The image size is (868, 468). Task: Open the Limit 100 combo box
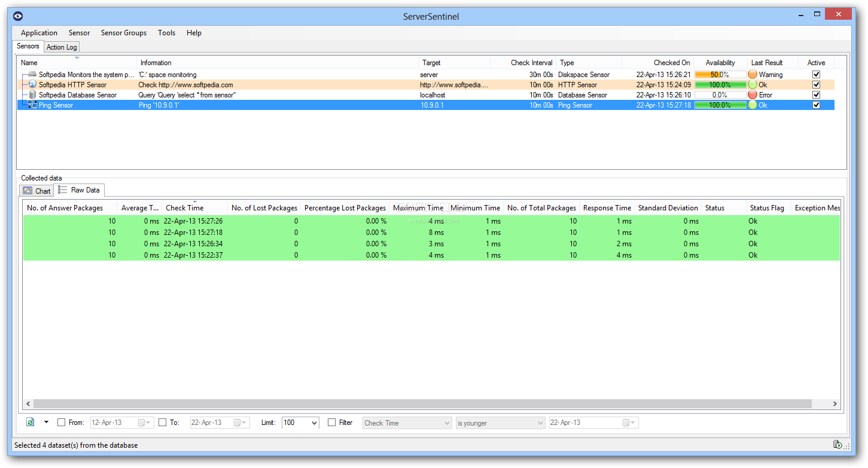click(x=300, y=423)
